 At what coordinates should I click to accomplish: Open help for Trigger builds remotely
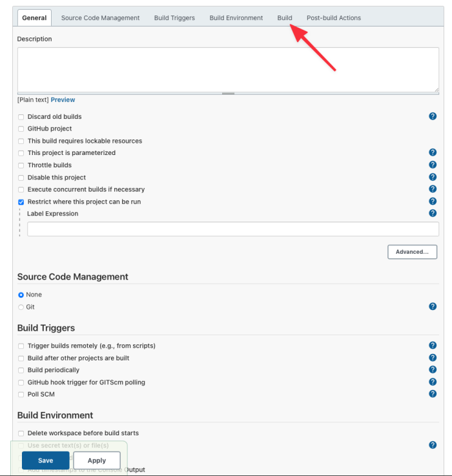(x=433, y=346)
